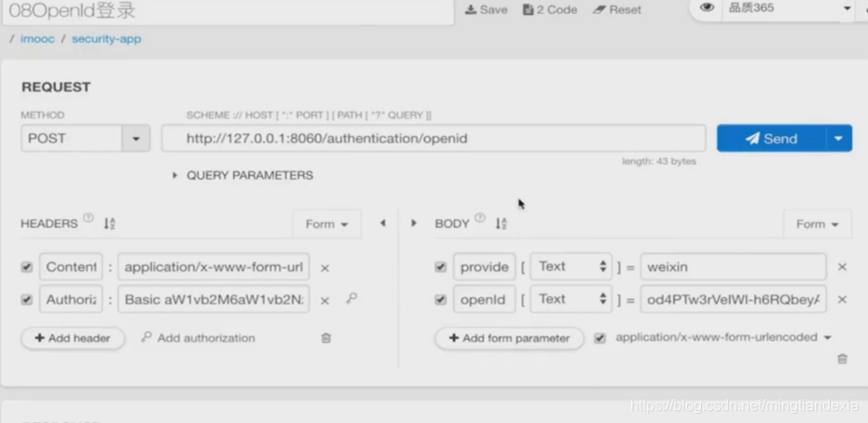Toggle the provider parameter checkbox
This screenshot has height=423, width=868.
click(440, 267)
